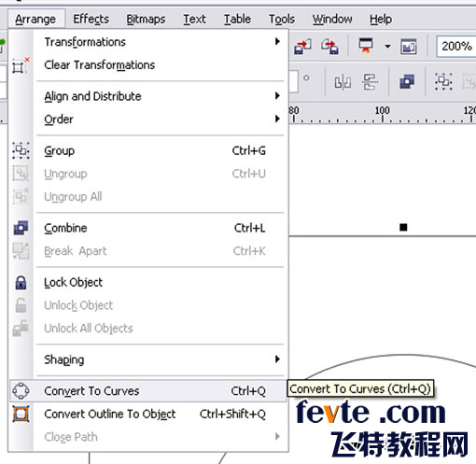476x464 pixels.
Task: Click the Ctrl+Q shortcut text
Action: (248, 391)
